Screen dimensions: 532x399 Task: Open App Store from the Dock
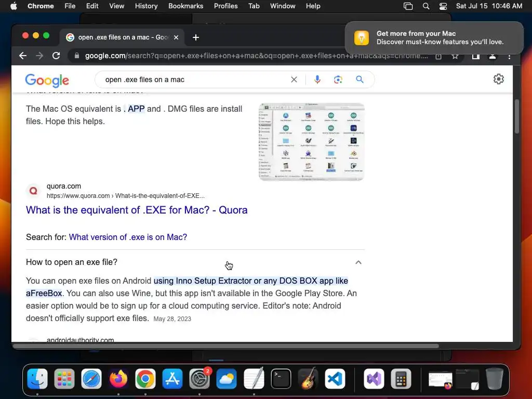[172, 379]
